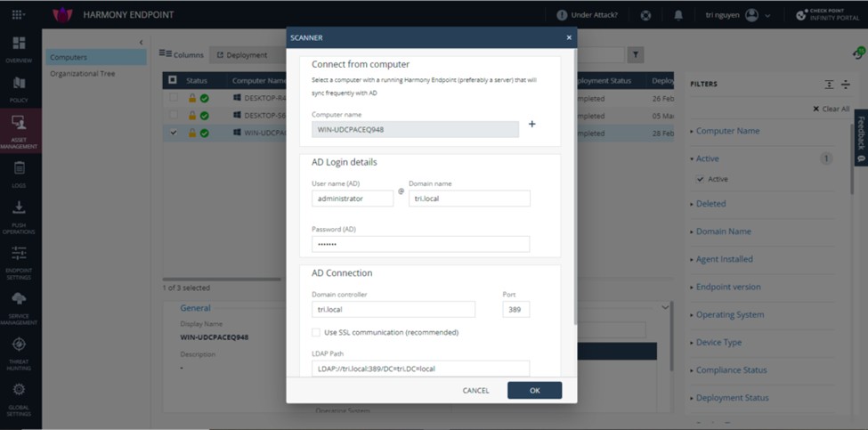Click the filter funnel icon

tap(636, 55)
